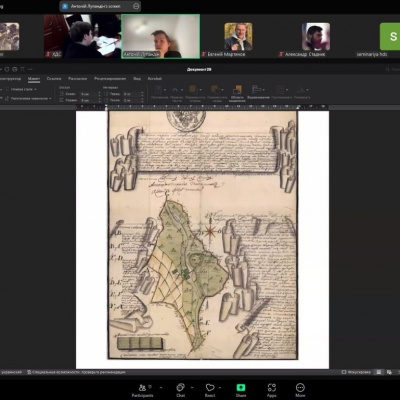The height and width of the screenshot is (400, 400).
Task: Click the title bar search icon
Action: [x=388, y=69]
